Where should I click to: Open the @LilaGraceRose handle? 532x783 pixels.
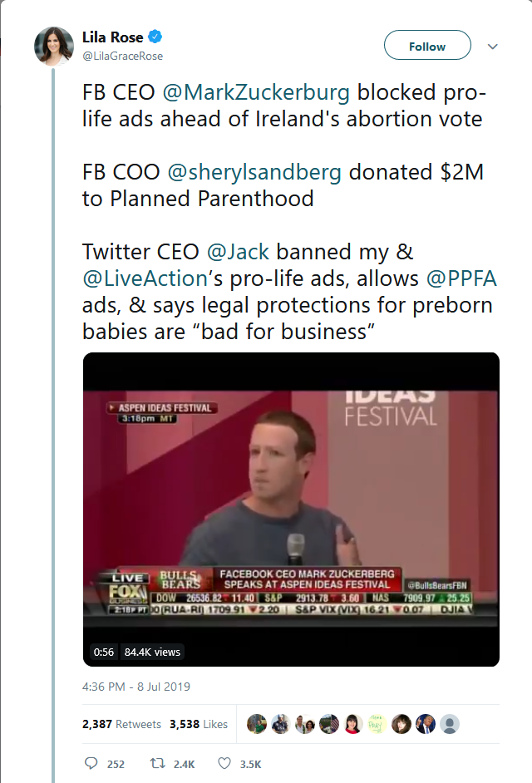pos(122,56)
